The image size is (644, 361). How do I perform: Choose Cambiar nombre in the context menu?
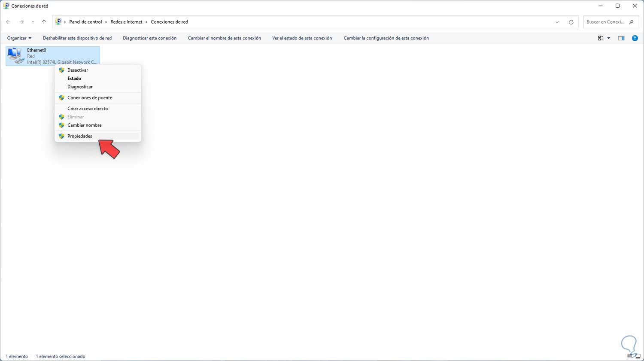pyautogui.click(x=98, y=125)
